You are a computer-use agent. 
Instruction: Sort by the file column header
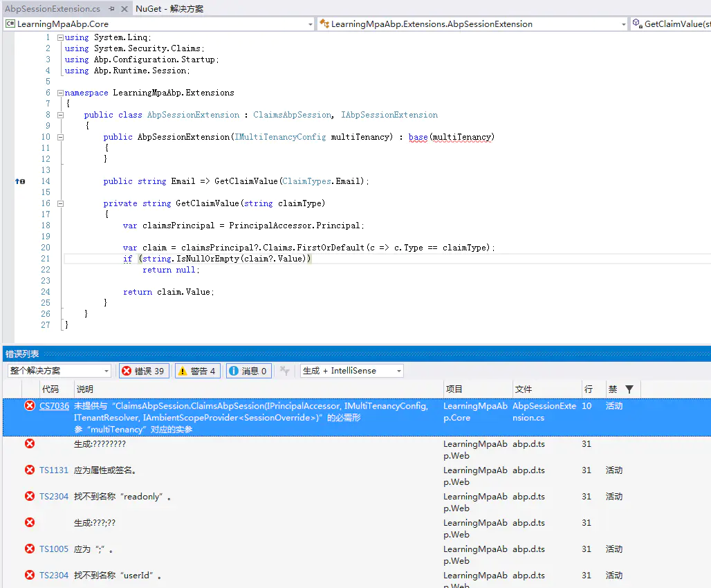coord(524,389)
